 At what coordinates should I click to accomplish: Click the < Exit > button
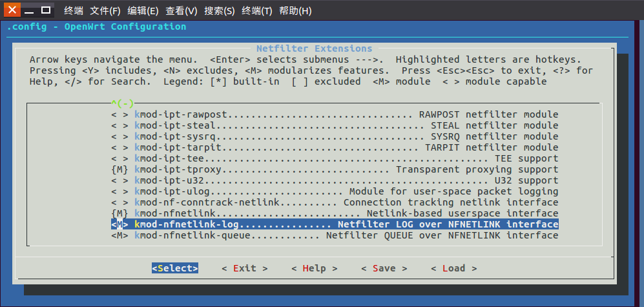[245, 268]
